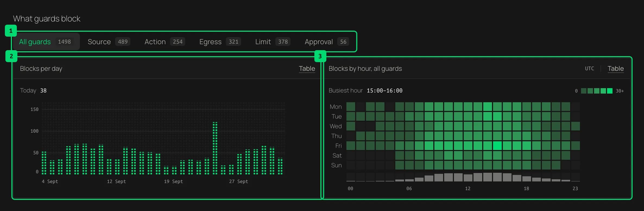Open Table view for Blocks per day
Viewport: 644px width, 211px height.
click(x=307, y=69)
